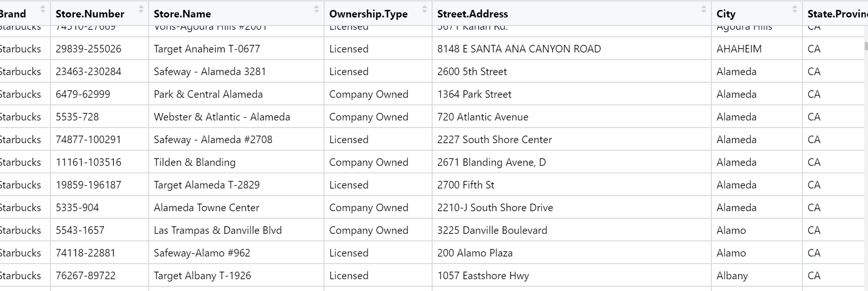This screenshot has height=291, width=868.
Task: Select 1364 Park Street address
Action: (x=474, y=94)
